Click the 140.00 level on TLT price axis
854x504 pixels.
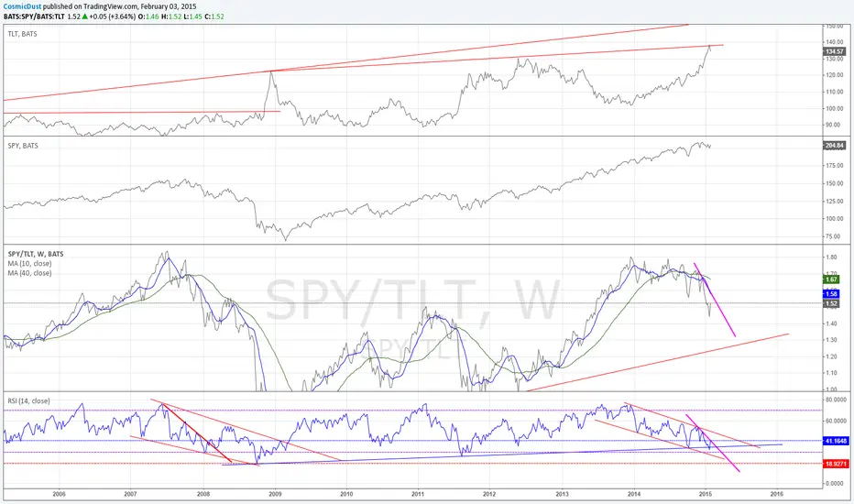click(835, 42)
